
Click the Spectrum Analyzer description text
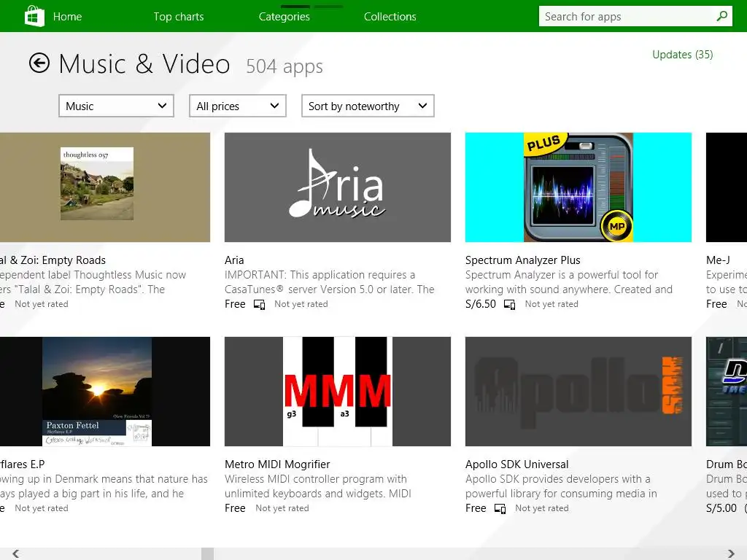569,282
